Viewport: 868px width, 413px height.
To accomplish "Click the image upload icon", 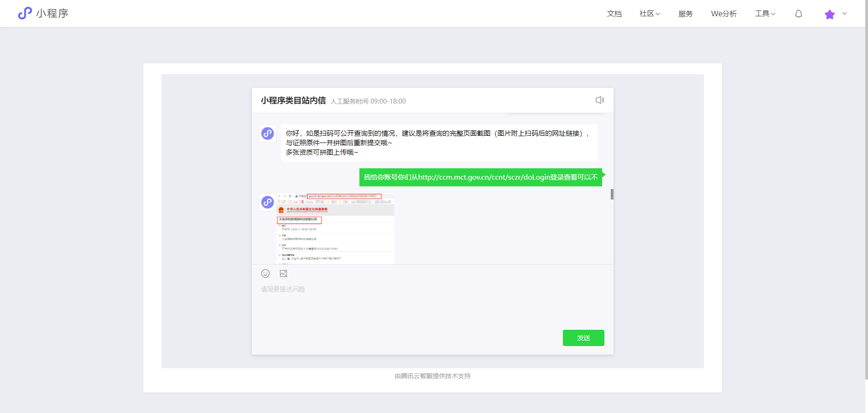I will click(x=283, y=273).
